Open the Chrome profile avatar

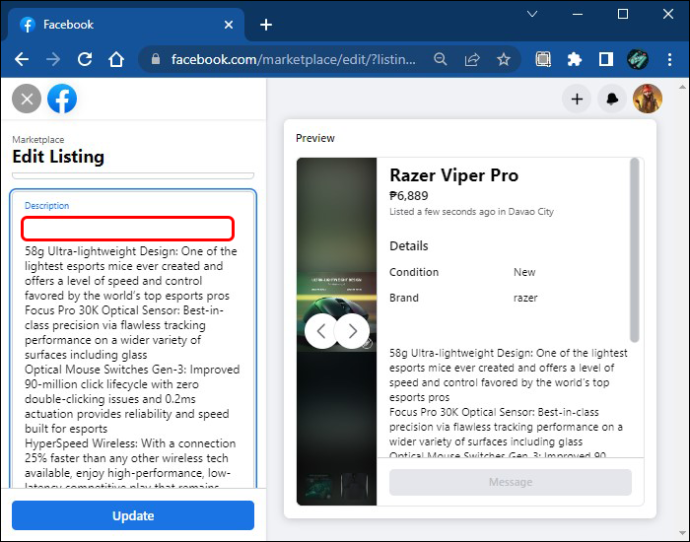click(x=638, y=59)
